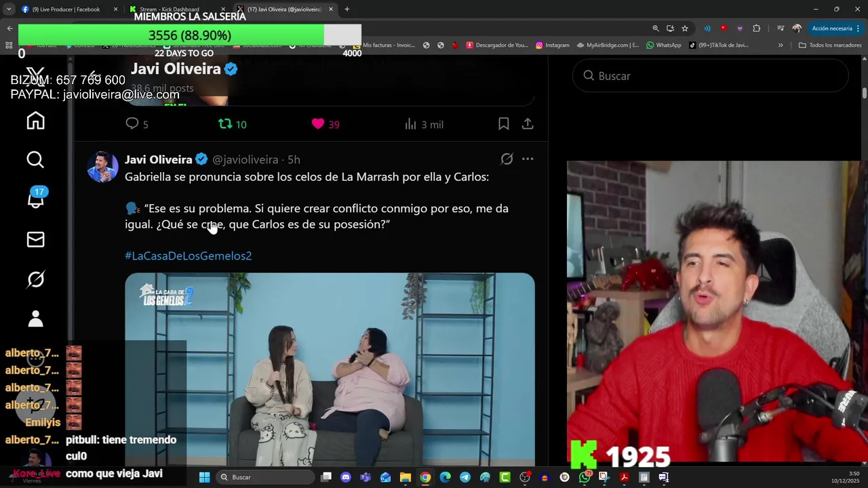Open Camtasia green icon on taskbar
This screenshot has width=868, height=488.
click(x=505, y=477)
